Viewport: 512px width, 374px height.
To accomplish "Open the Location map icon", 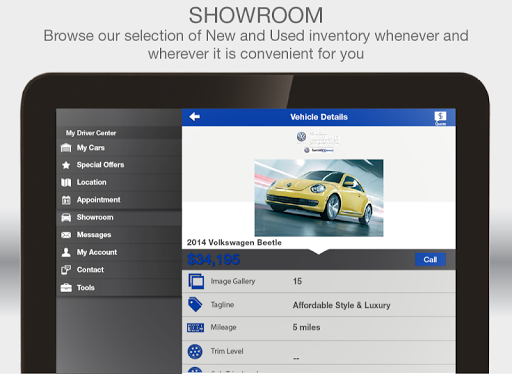I will click(66, 182).
